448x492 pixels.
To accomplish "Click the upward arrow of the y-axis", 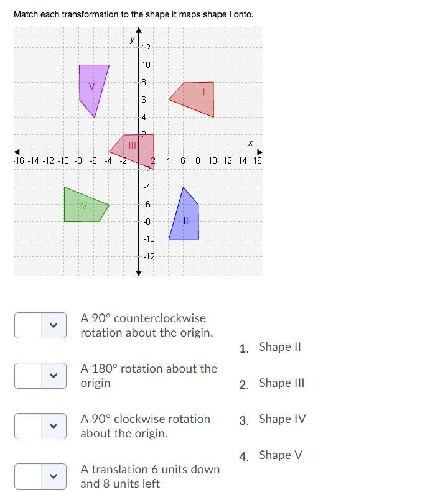I will (x=139, y=30).
